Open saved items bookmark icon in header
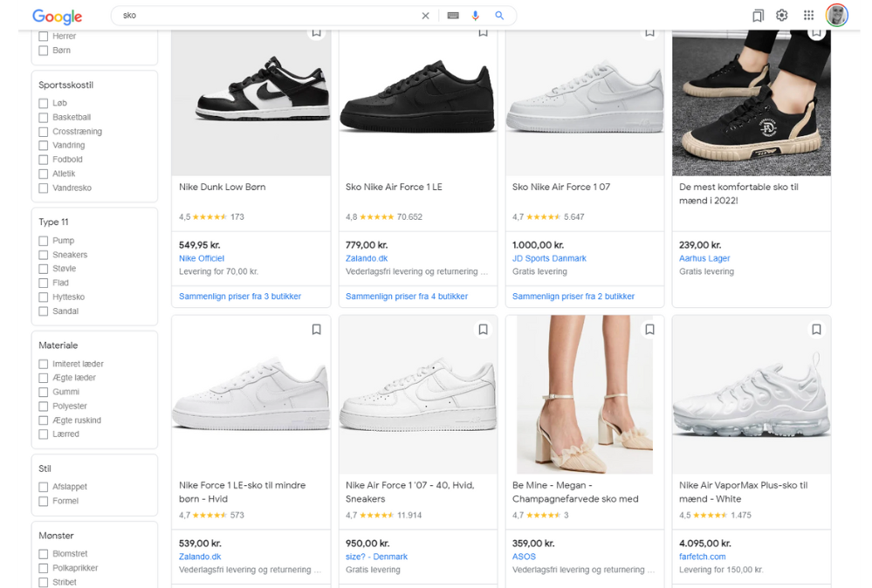 [x=758, y=16]
